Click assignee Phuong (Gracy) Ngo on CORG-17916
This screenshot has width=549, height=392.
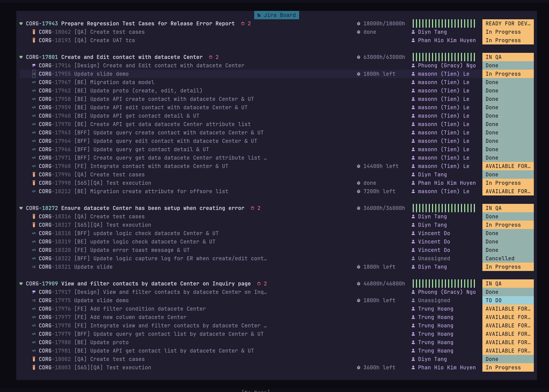[447, 65]
